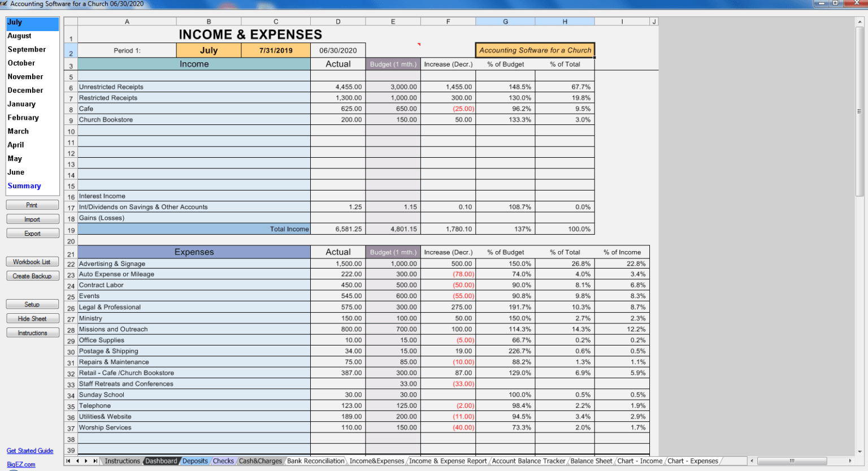Image resolution: width=868 pixels, height=471 pixels.
Task: Click the next-sheet arrow icon
Action: click(85, 461)
